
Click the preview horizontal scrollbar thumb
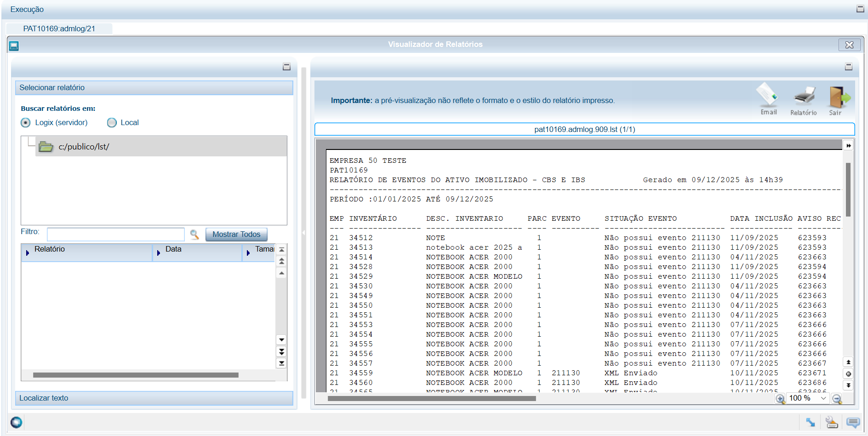[x=432, y=399]
